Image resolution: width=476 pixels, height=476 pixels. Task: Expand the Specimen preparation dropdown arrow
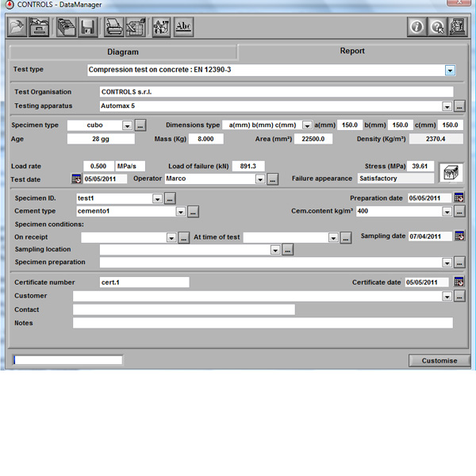[447, 263]
